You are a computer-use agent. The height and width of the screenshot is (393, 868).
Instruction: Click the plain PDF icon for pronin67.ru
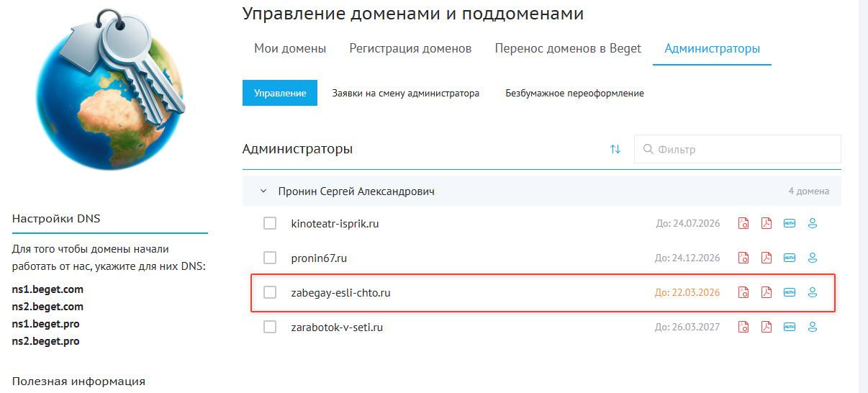(x=767, y=258)
